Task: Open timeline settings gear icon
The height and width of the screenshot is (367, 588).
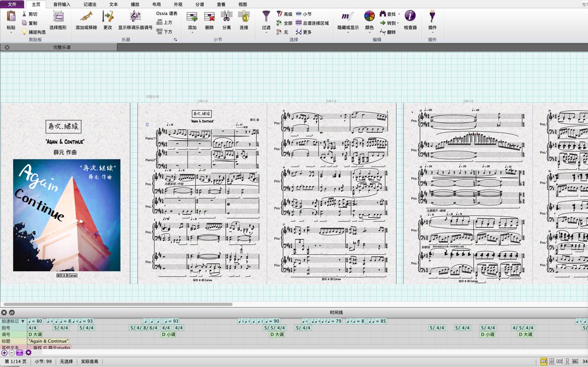Action: [x=28, y=353]
